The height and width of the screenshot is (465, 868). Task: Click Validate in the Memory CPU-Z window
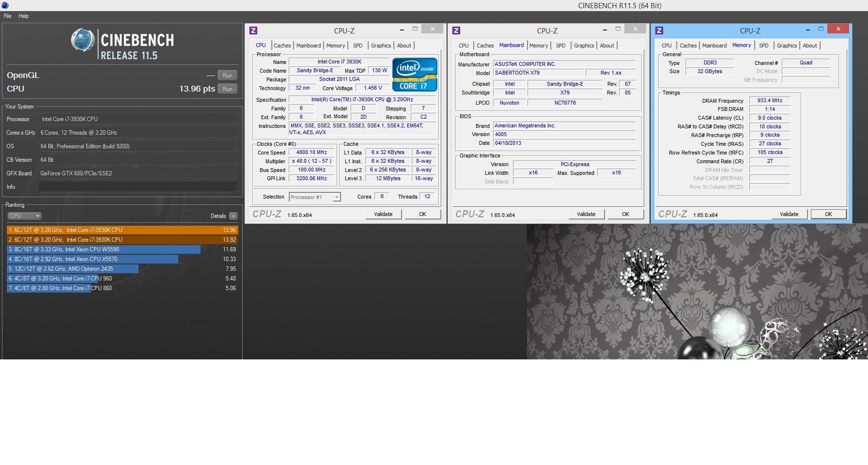click(x=789, y=214)
